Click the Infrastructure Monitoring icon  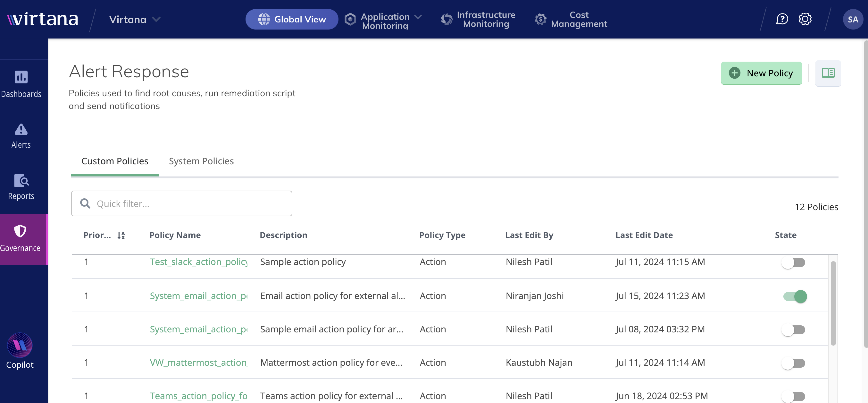click(447, 19)
